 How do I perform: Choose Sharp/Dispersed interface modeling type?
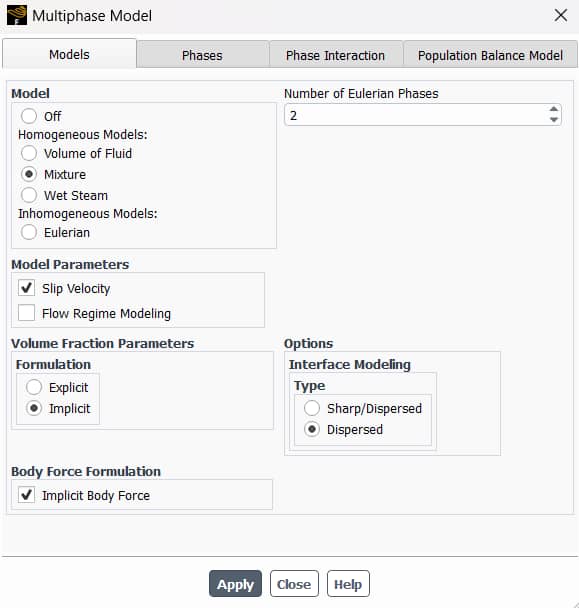(312, 408)
